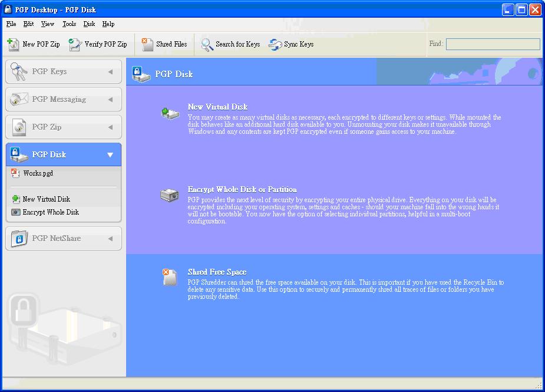545x392 pixels.
Task: Click the PGP Zip panel label
Action: (47, 127)
